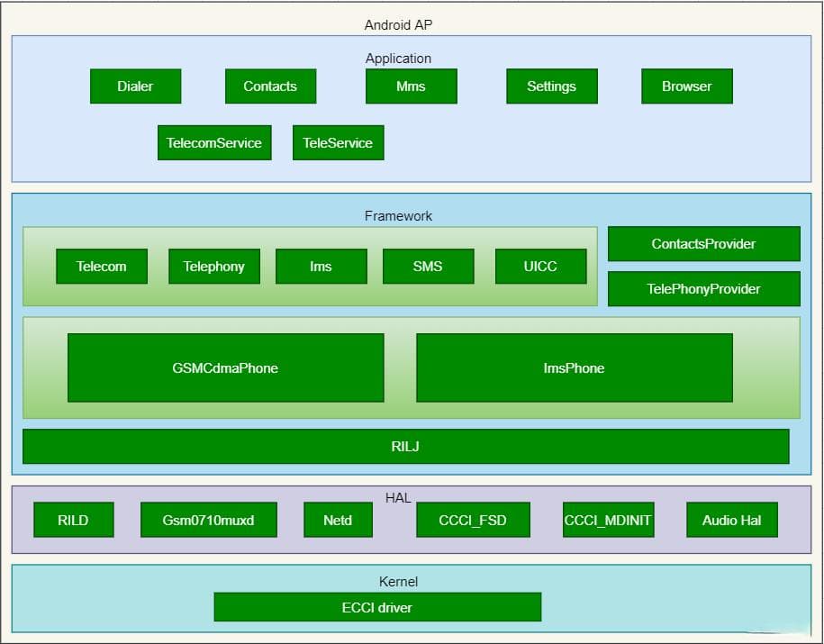Select the Settings application block
824x644 pixels.
pos(552,86)
